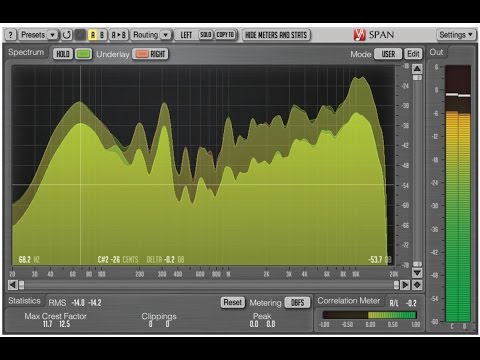The width and height of the screenshot is (480, 360).
Task: Click the 1K frequency axis label
Action: 228,274
